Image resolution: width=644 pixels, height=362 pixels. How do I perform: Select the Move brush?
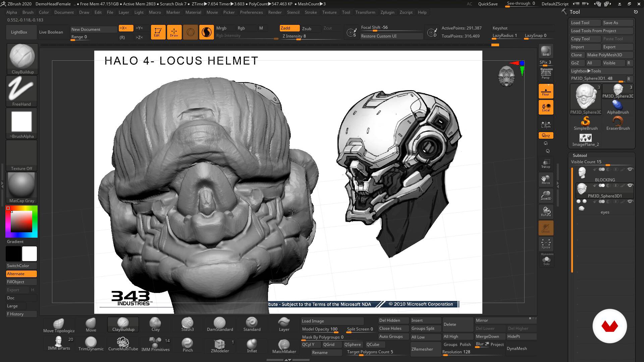91,325
